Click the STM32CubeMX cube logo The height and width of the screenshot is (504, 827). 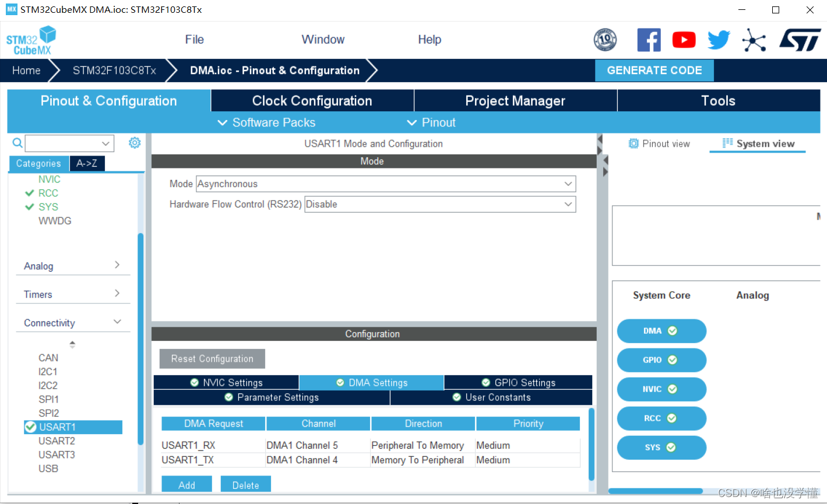pyautogui.click(x=31, y=40)
